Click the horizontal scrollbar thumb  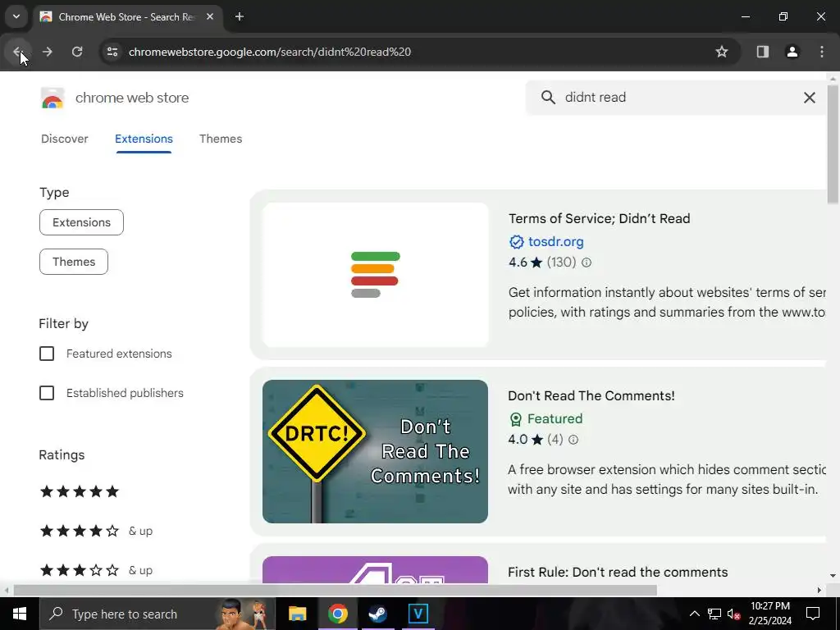[x=336, y=590]
